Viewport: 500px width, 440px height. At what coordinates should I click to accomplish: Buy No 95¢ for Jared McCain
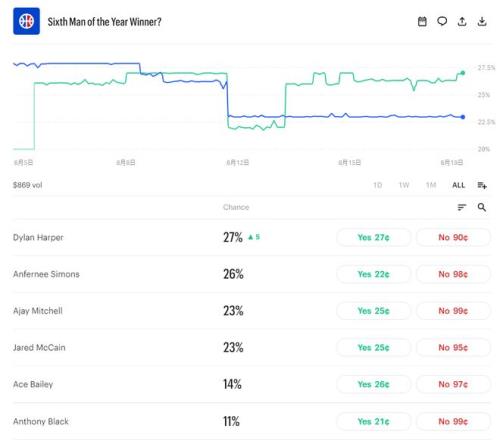pyautogui.click(x=453, y=347)
